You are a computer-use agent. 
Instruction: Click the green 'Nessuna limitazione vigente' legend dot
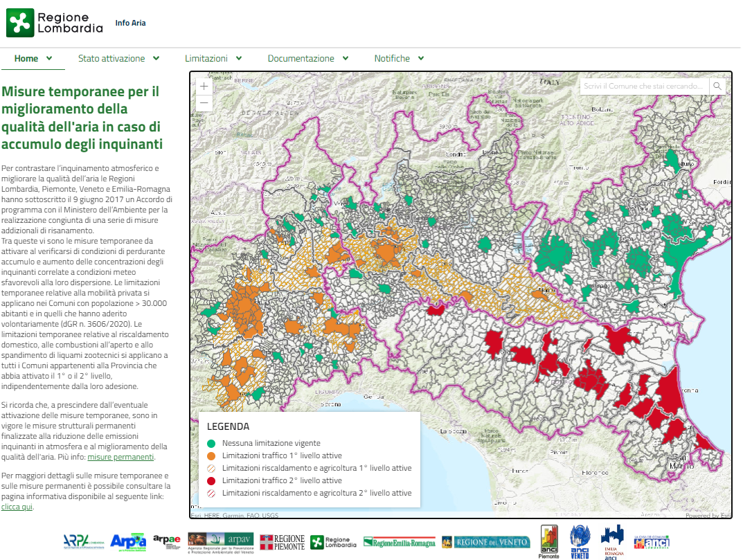coord(211,443)
